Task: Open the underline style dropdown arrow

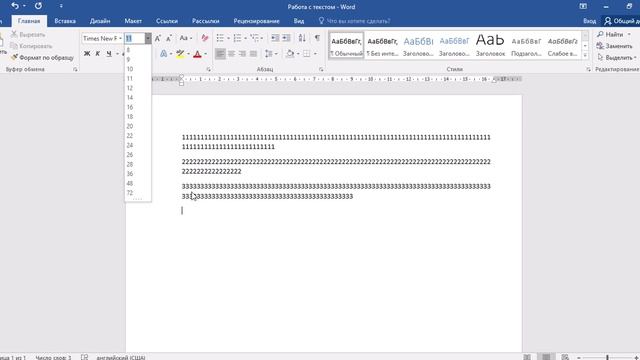Action: click(117, 54)
